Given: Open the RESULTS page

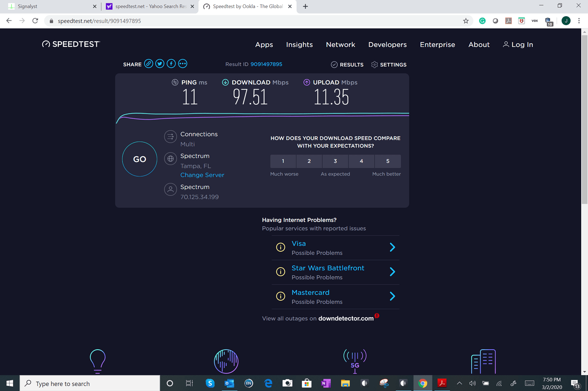Looking at the screenshot, I should pos(347,65).
